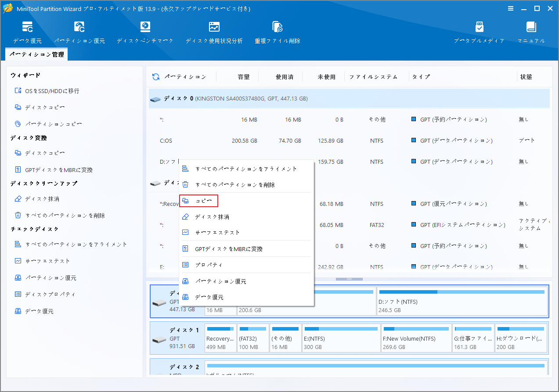
Task: Choose プロパティ from the context menu
Action: point(246,265)
